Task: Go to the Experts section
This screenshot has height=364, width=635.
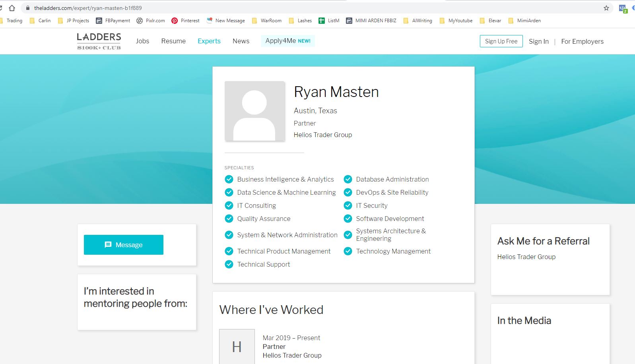Action: 209,41
